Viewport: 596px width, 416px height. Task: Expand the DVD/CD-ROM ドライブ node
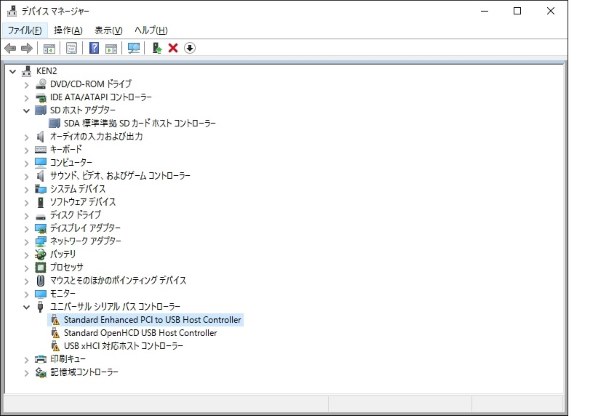[26, 84]
